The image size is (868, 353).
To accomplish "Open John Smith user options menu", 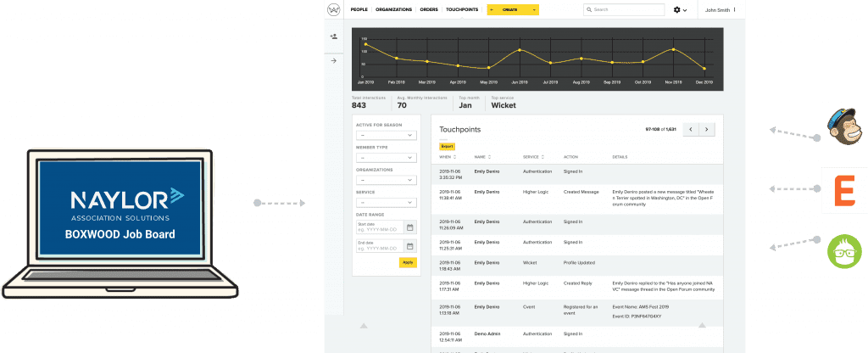I will click(x=735, y=10).
